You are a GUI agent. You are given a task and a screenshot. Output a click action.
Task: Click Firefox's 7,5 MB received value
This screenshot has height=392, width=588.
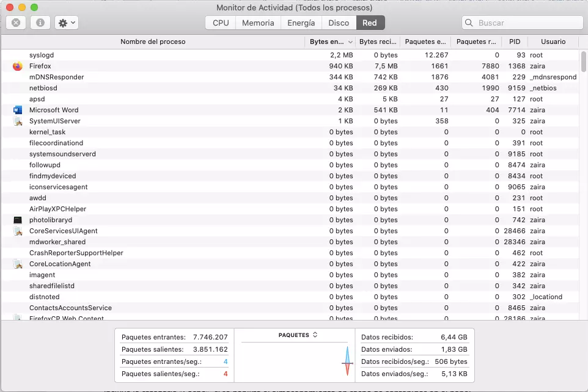[386, 66]
